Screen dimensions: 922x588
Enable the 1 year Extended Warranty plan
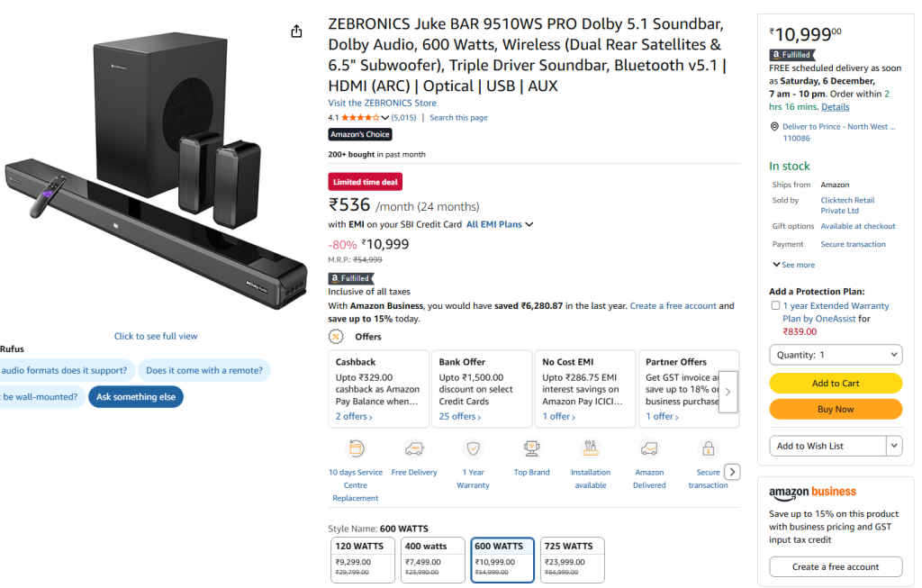point(774,305)
